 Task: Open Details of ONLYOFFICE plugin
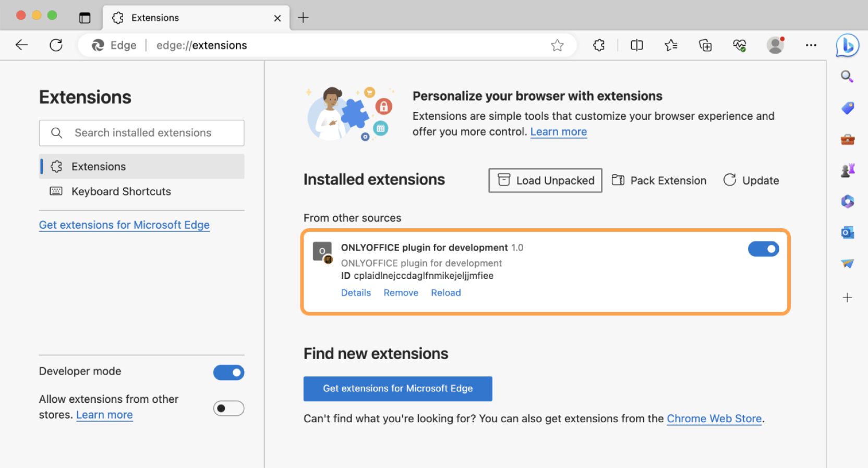pos(356,293)
